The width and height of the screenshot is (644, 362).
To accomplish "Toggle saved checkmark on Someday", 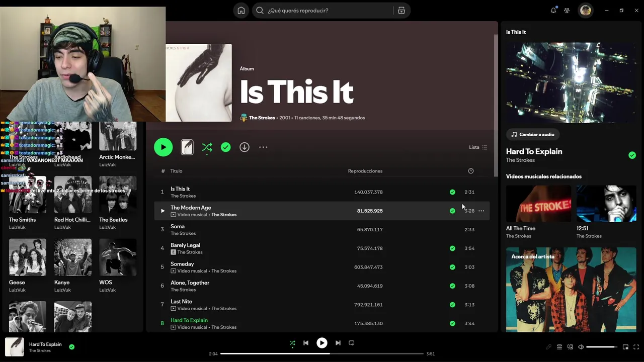I will pos(452,267).
